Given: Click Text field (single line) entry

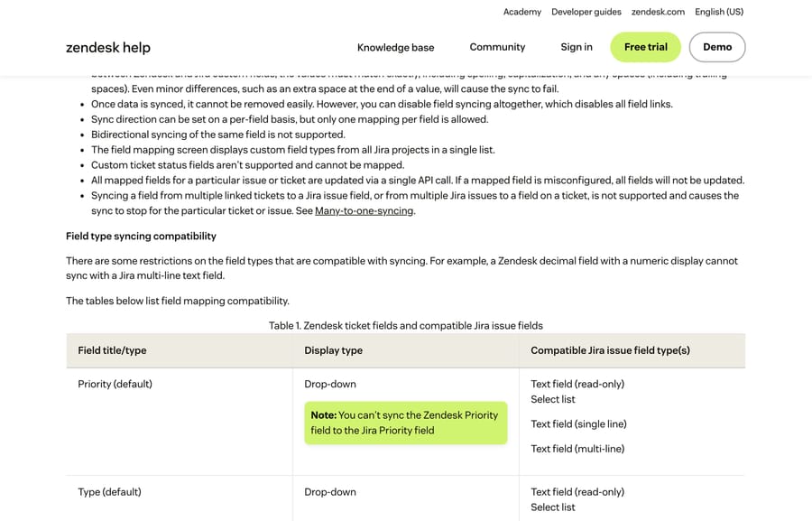Looking at the screenshot, I should tap(578, 424).
